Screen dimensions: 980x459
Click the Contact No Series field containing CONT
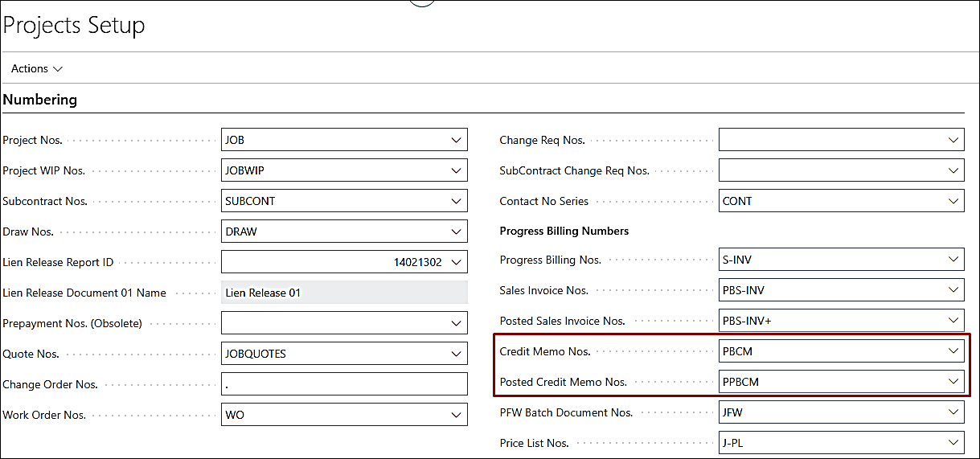point(841,201)
